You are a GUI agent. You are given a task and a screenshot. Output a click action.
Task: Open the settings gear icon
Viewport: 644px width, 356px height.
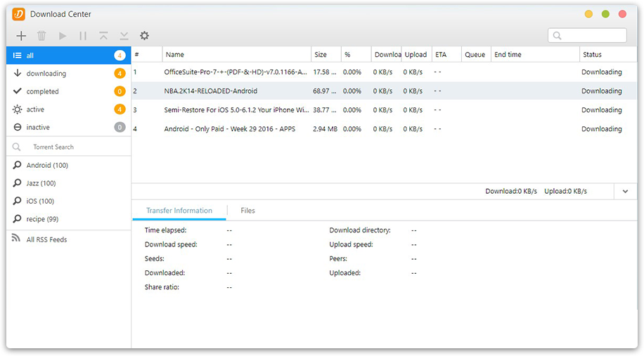click(x=144, y=36)
